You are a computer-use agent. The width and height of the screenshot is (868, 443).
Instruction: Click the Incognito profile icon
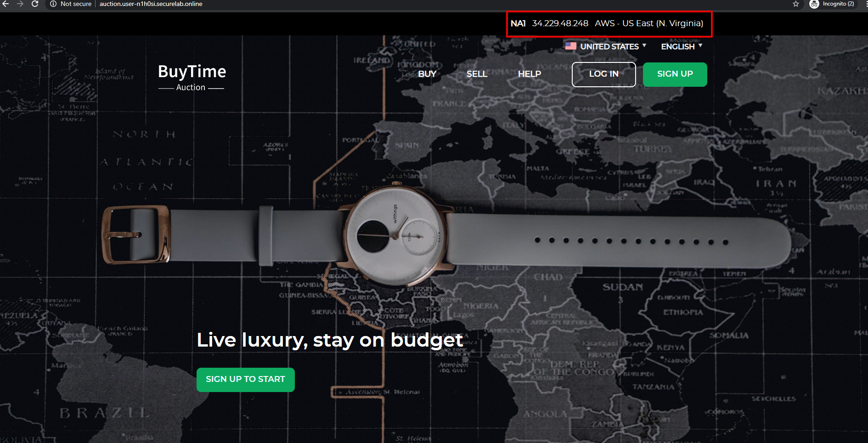tap(814, 4)
